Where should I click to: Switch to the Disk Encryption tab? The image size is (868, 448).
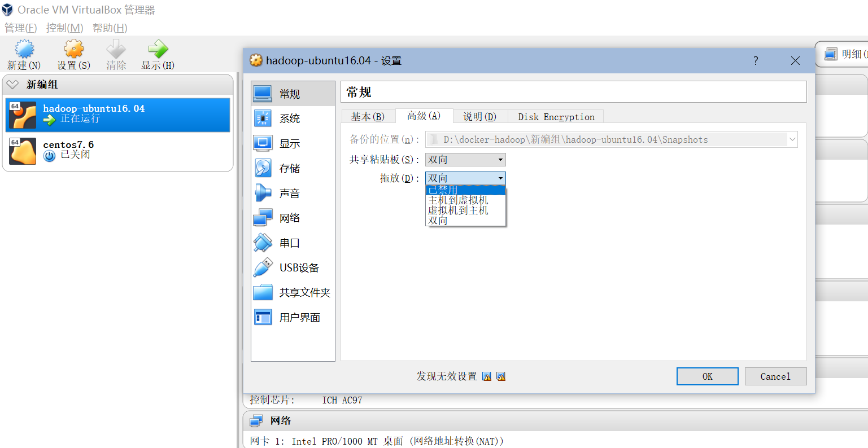556,117
